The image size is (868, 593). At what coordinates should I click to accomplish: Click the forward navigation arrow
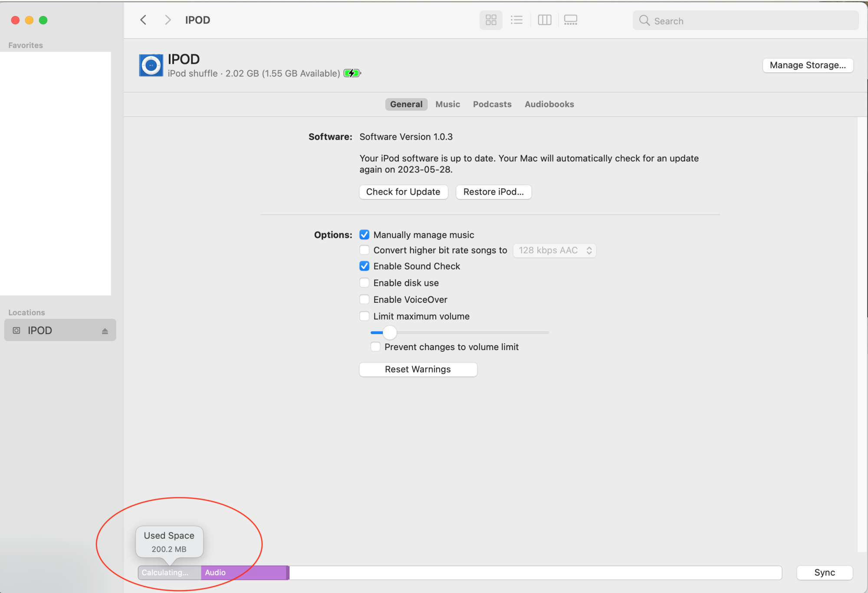tap(168, 20)
